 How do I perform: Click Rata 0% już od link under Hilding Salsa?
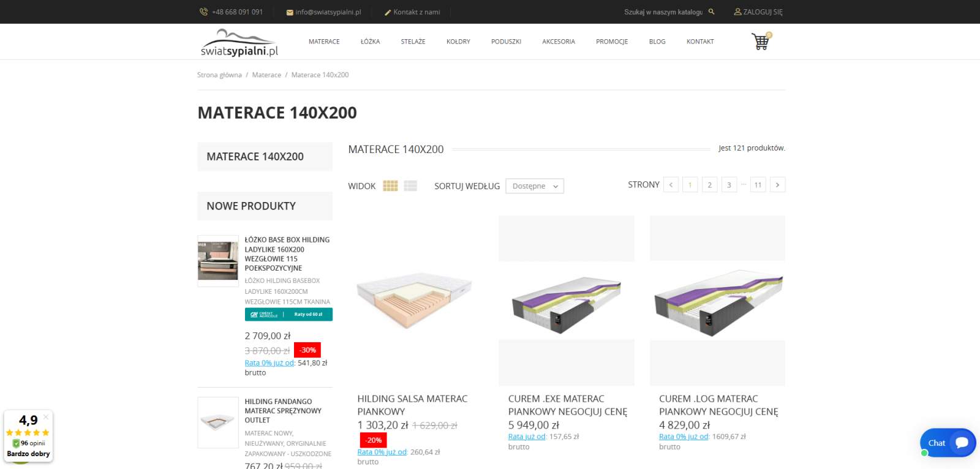tap(382, 452)
